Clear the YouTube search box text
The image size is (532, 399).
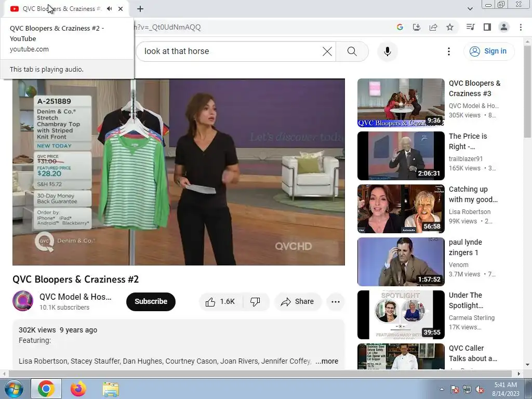click(327, 51)
